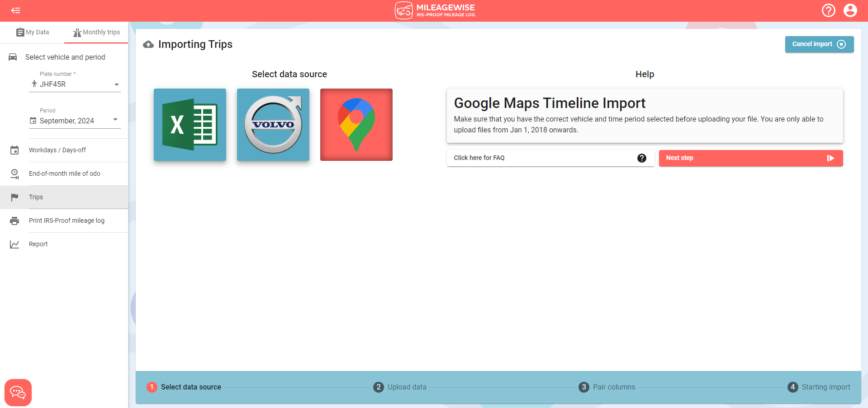The image size is (868, 408).
Task: Click the FAQ question mark icon
Action: pos(641,158)
